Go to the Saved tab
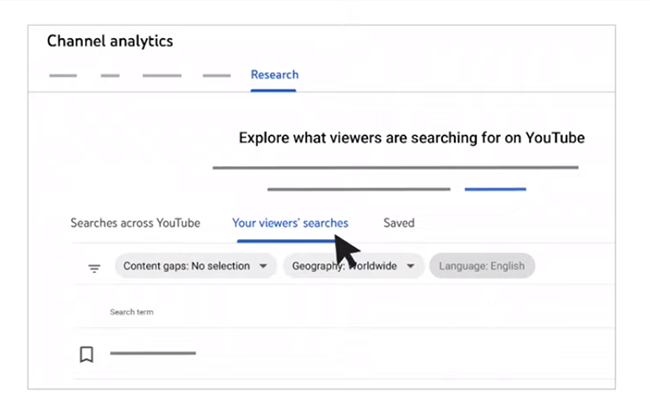This screenshot has height=407, width=650. 399,223
